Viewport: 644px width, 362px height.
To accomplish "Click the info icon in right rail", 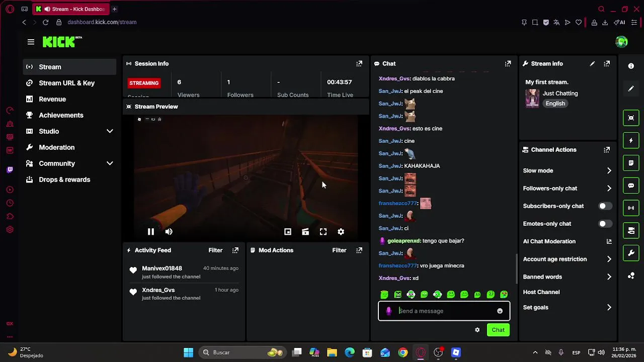I will point(631,66).
